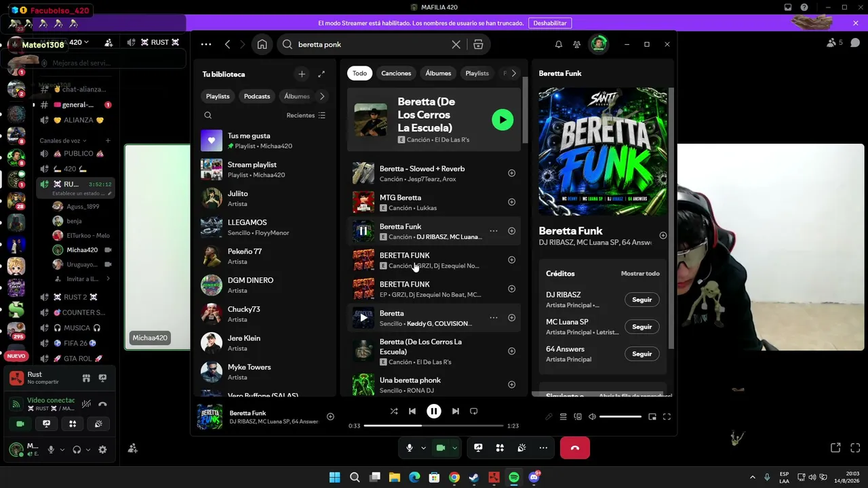Open Spotify miniplayer

coord(652,417)
